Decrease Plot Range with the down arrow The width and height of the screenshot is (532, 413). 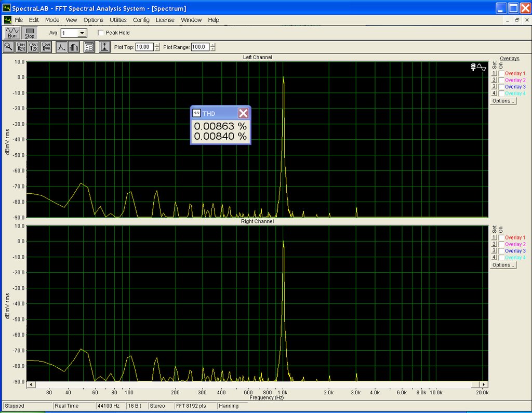tap(212, 49)
